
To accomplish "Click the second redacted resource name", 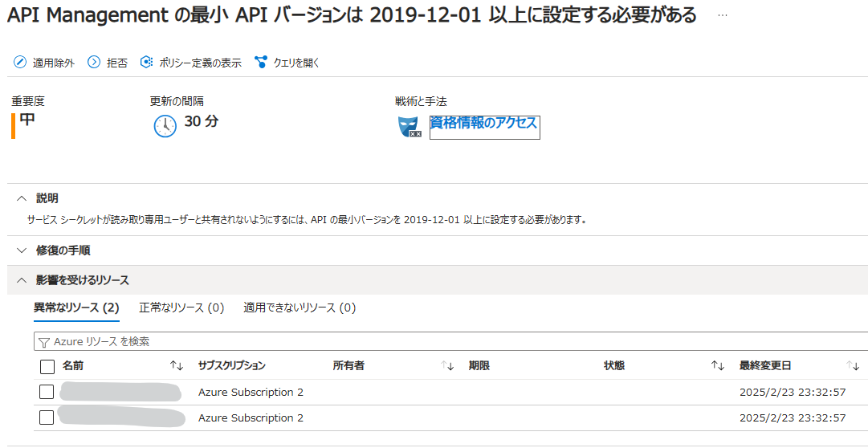I will pos(120,417).
